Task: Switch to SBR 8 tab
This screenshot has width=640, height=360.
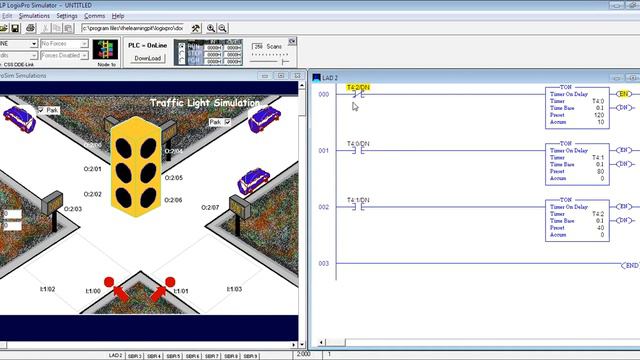Action: [231, 356]
